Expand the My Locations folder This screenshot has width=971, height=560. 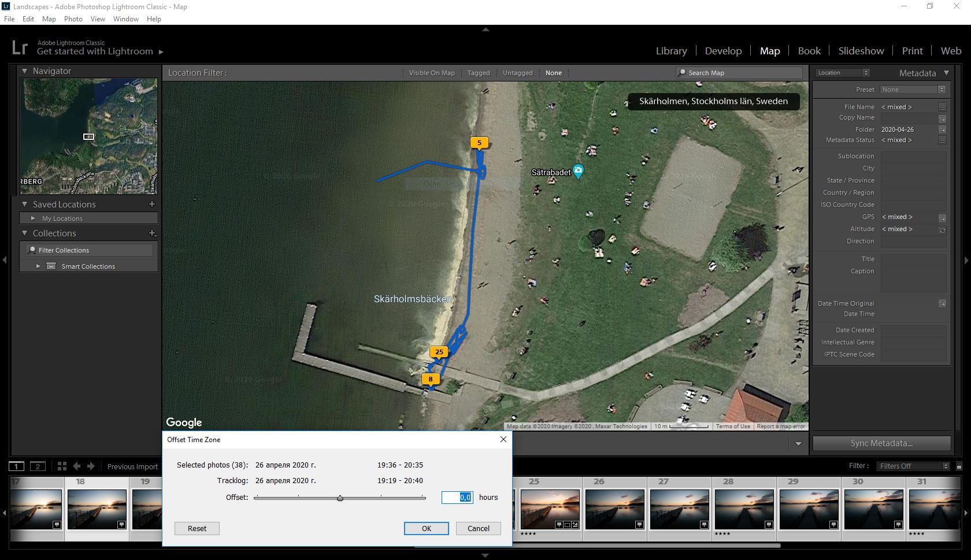[33, 218]
